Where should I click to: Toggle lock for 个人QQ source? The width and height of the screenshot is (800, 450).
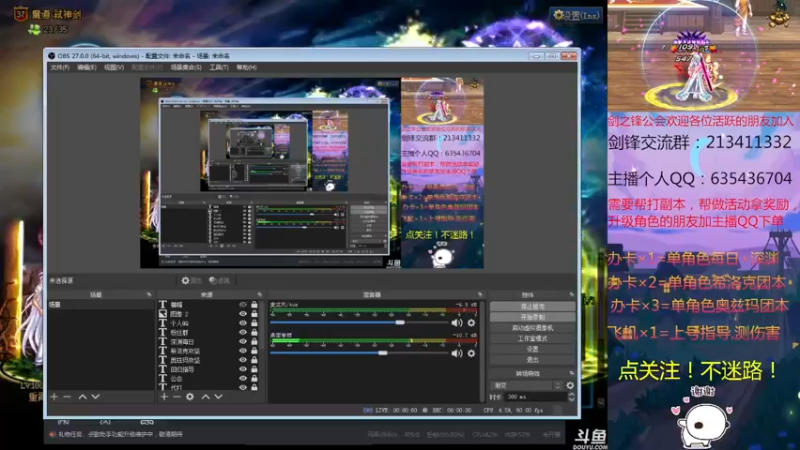coord(254,323)
